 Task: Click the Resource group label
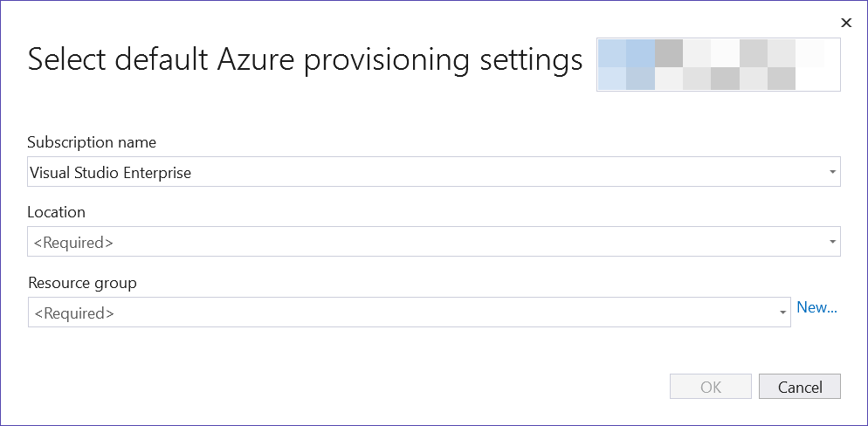tap(82, 283)
